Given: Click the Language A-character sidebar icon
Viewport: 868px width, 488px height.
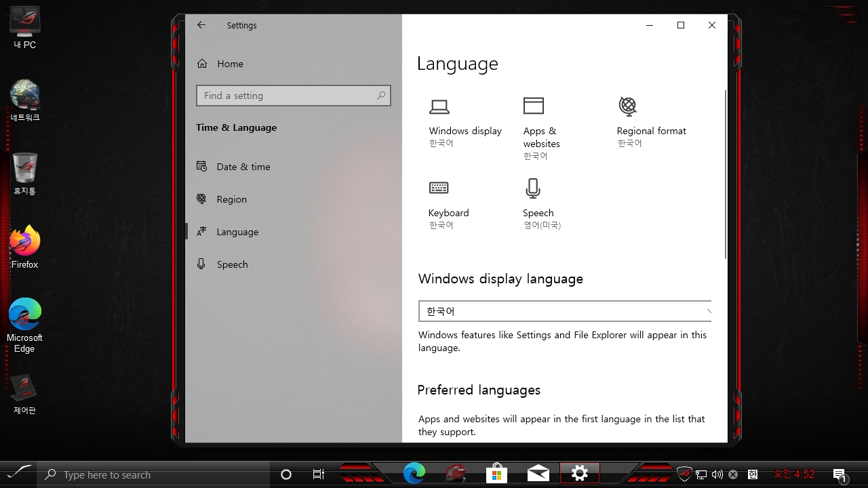Looking at the screenshot, I should point(201,232).
